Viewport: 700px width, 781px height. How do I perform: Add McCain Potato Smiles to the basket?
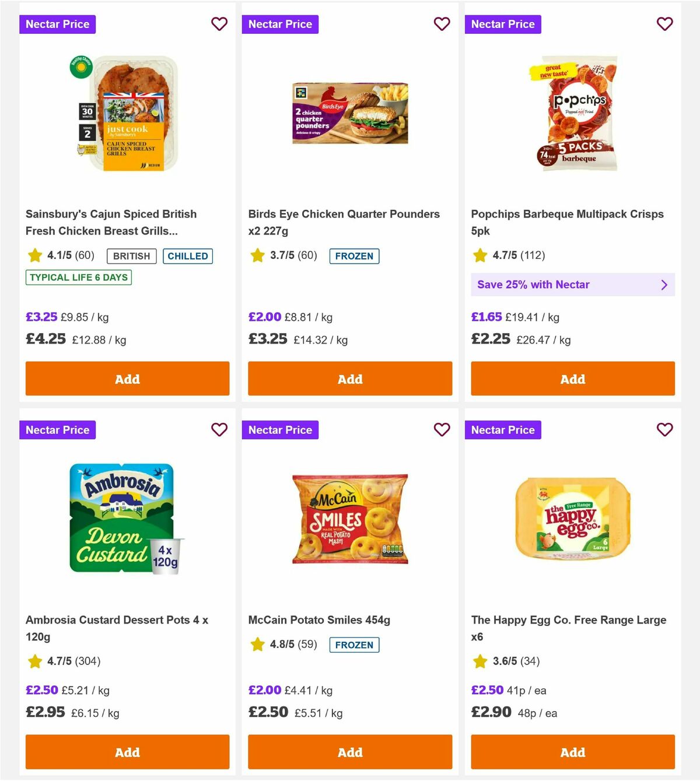pyautogui.click(x=350, y=752)
